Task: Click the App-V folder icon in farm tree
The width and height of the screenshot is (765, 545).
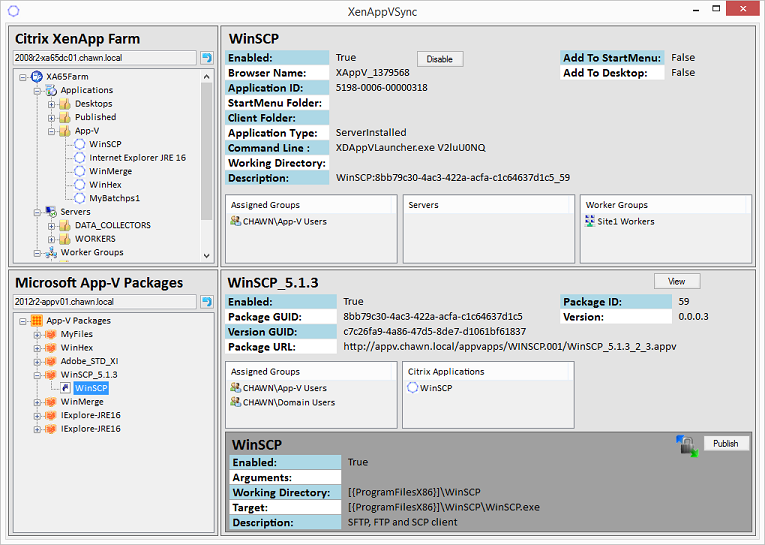Action: click(x=65, y=131)
